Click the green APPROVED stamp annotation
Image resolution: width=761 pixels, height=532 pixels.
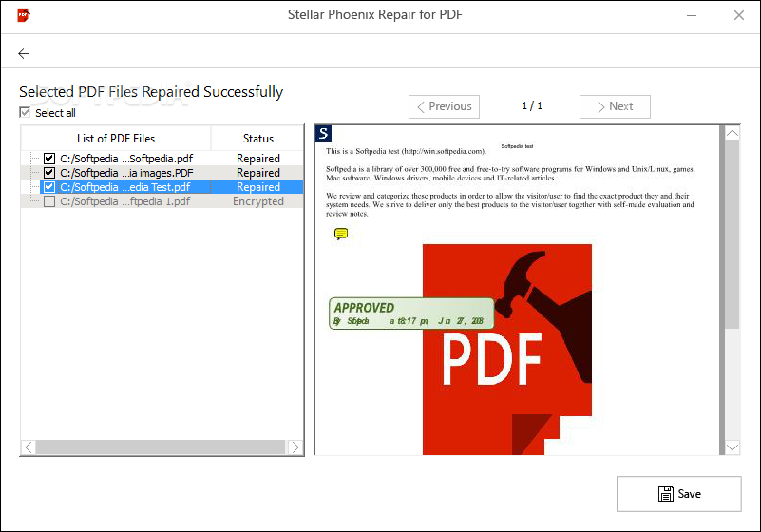pyautogui.click(x=410, y=313)
